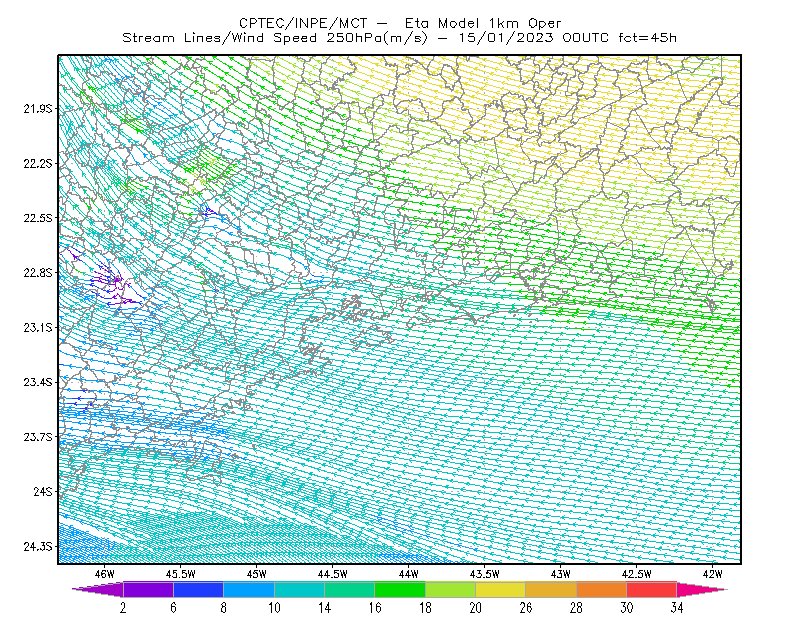Click the 43.5W longitude label
Viewport: 800px width, 618px height.
pos(484,574)
